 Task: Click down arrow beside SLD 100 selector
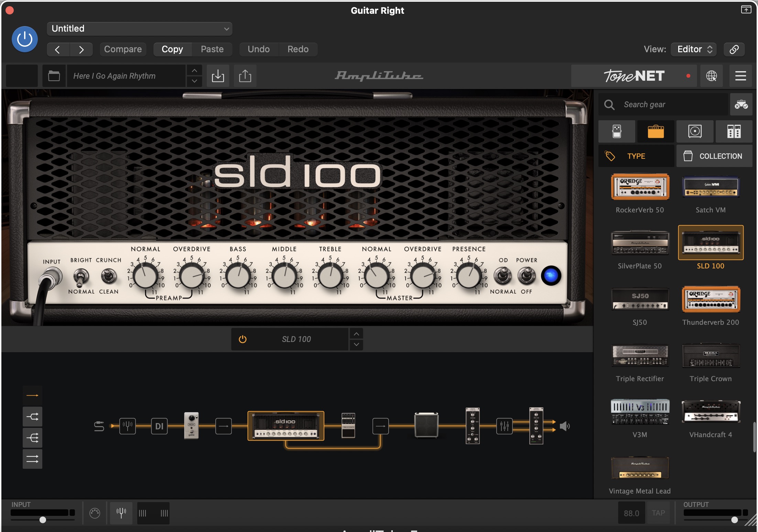[x=356, y=345]
